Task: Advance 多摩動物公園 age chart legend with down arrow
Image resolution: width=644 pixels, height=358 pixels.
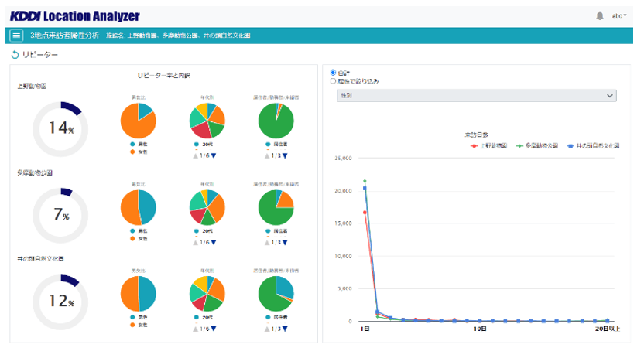Action: tap(213, 242)
